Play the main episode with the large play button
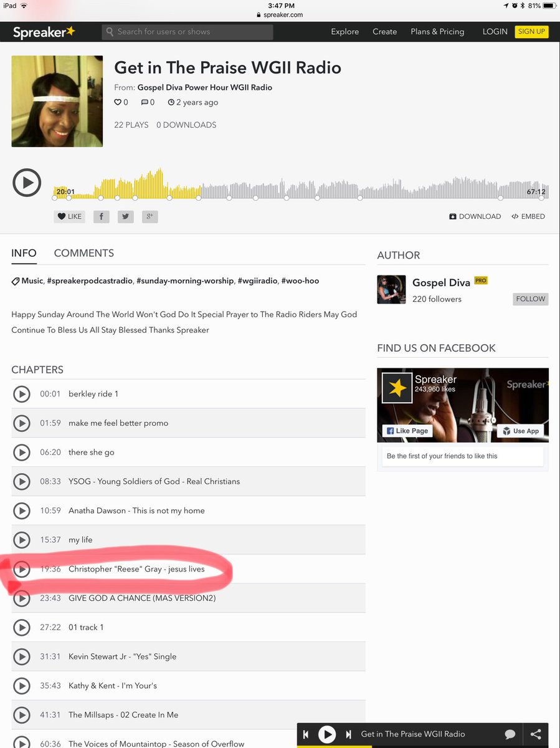Viewport: 560px width, 748px height. (27, 183)
